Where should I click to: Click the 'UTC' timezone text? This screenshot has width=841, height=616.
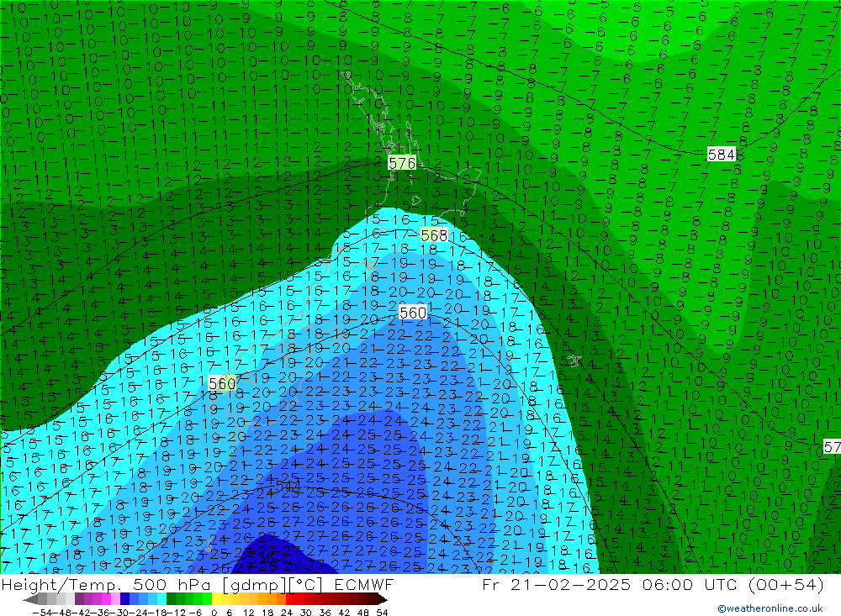point(721,584)
